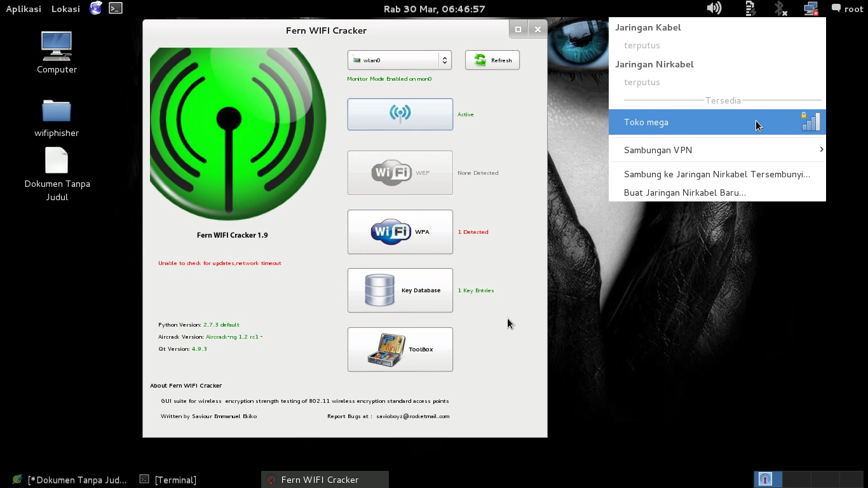The image size is (868, 488).
Task: Maximize the Fern WIFI Cracker window
Action: pos(518,29)
